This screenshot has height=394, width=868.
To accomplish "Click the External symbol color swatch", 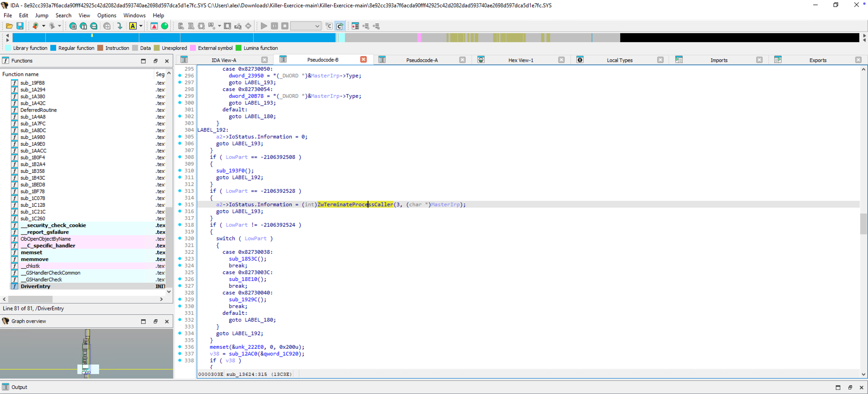I will click(193, 48).
